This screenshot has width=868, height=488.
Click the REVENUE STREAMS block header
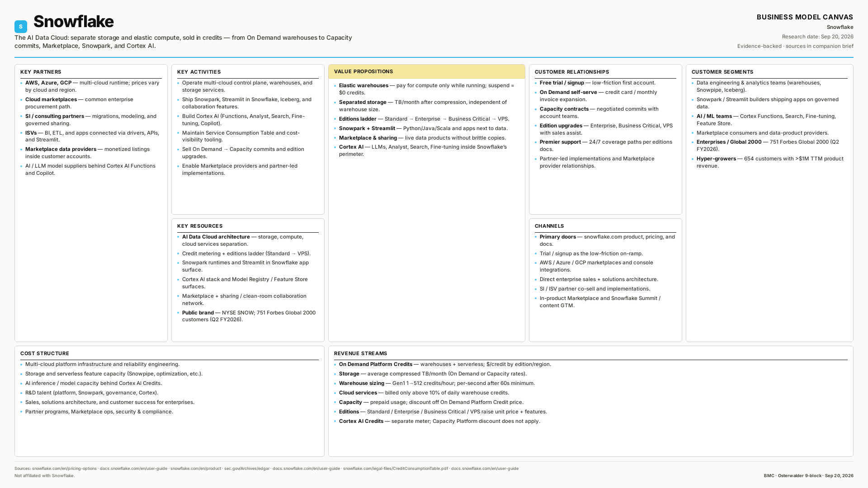(x=361, y=353)
